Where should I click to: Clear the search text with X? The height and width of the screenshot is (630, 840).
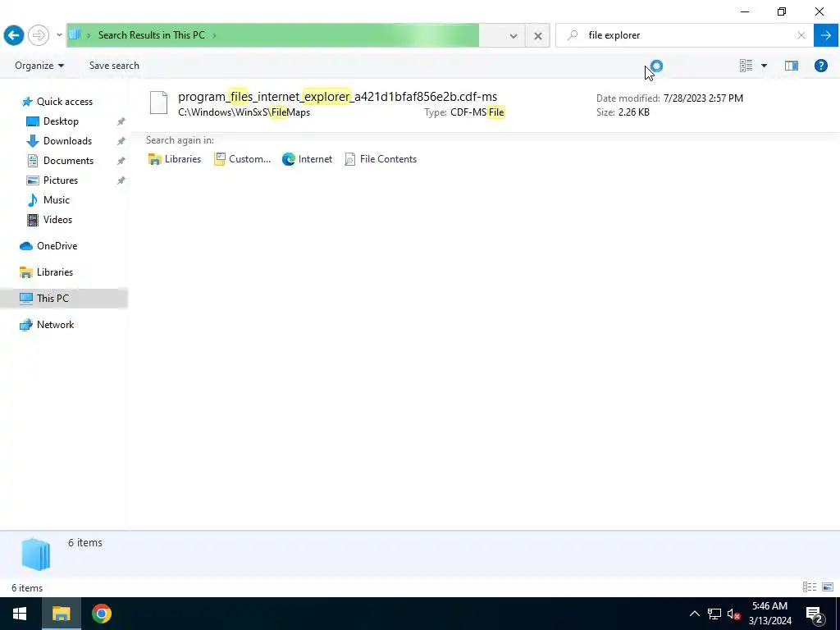point(801,35)
